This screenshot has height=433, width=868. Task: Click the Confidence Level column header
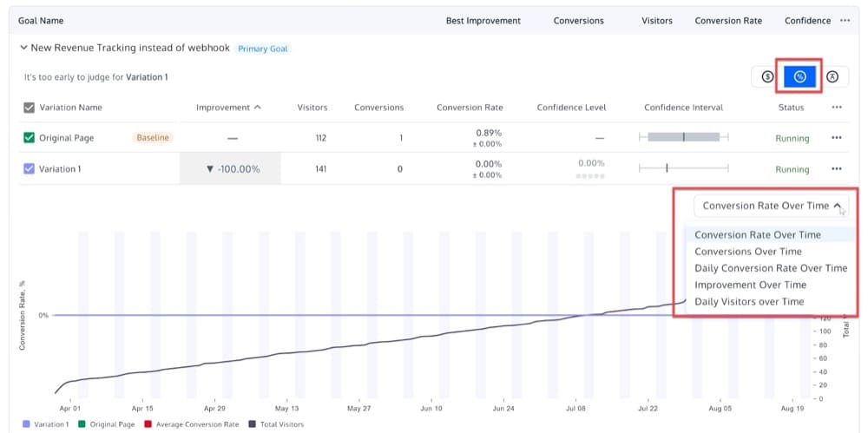(571, 108)
